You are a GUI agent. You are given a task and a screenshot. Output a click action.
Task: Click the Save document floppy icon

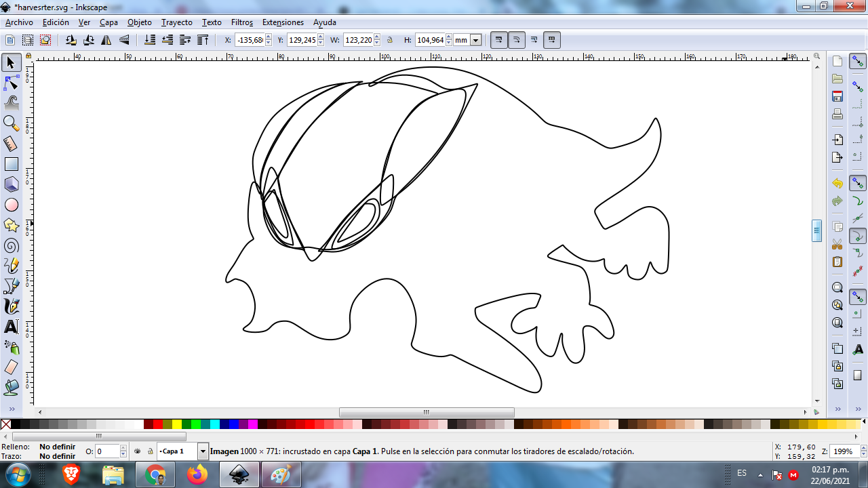point(837,96)
